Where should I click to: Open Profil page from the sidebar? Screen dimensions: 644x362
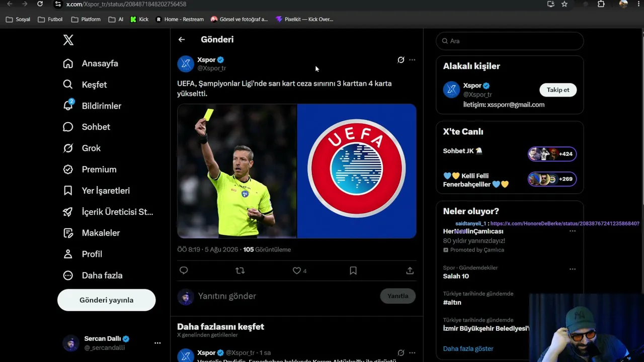coord(83,254)
